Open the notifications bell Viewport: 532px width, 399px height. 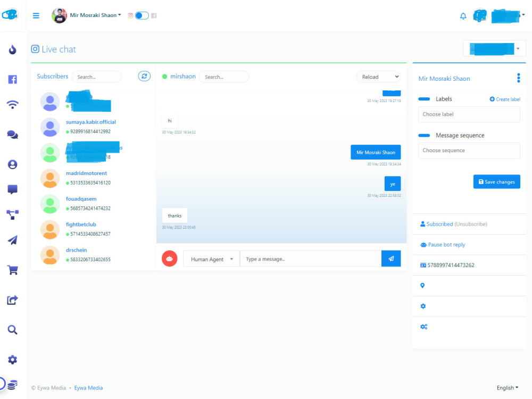pos(463,16)
